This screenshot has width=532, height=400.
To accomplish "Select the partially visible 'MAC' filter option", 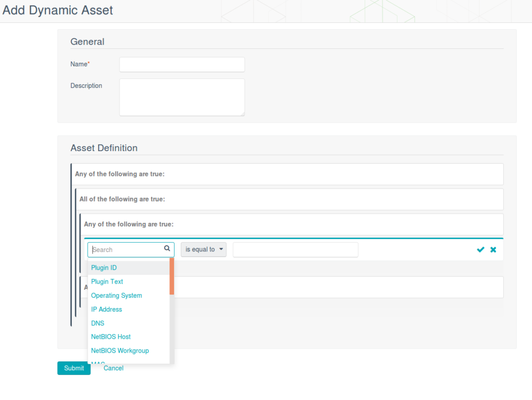I will 98,363.
